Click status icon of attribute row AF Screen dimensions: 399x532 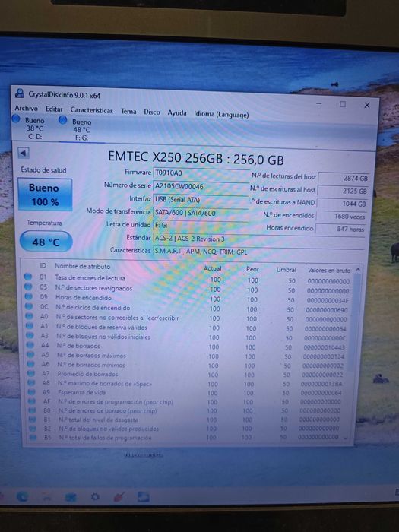pyautogui.click(x=32, y=401)
